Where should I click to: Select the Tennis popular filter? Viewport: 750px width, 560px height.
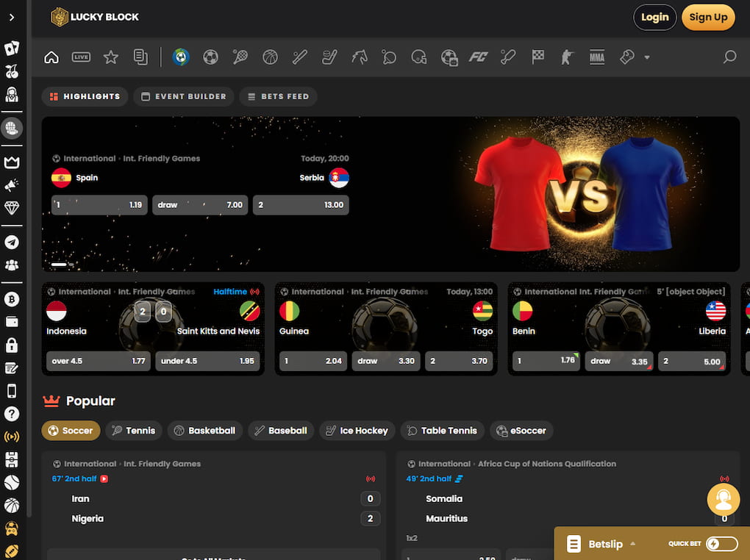pos(133,431)
